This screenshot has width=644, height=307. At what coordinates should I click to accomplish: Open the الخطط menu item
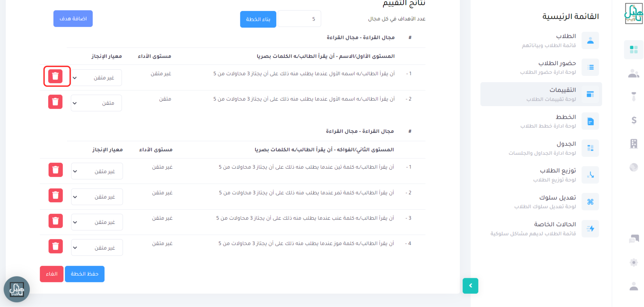[x=541, y=121]
